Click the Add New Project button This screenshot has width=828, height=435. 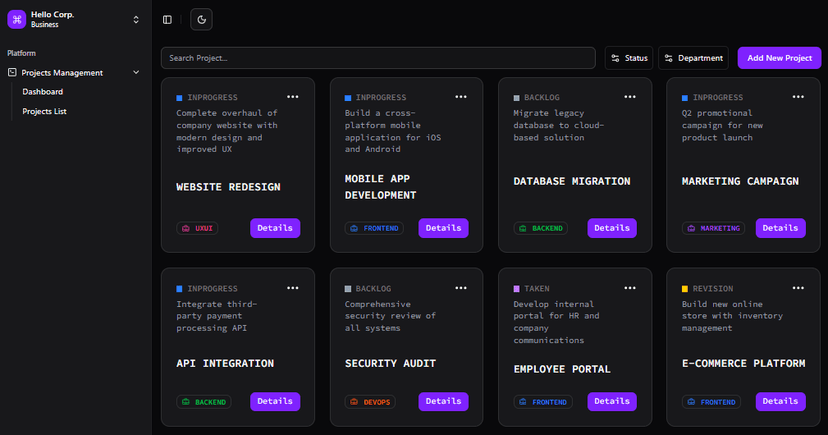click(x=779, y=58)
